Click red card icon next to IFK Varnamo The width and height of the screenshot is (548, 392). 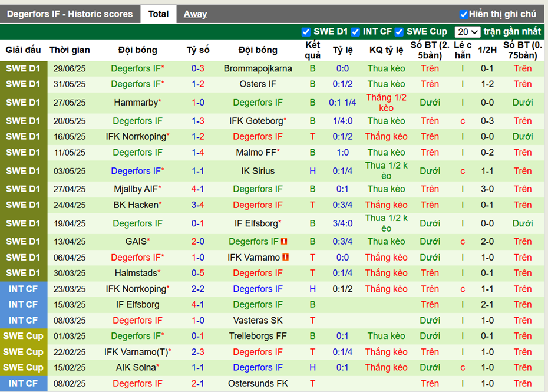[286, 258]
